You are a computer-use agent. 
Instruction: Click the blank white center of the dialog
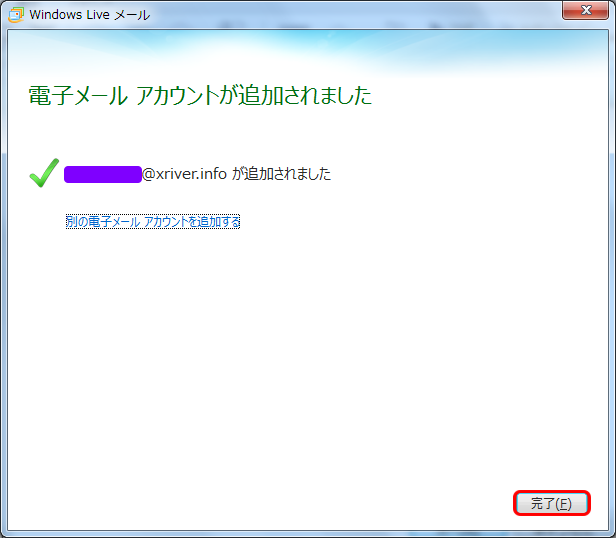click(x=308, y=350)
